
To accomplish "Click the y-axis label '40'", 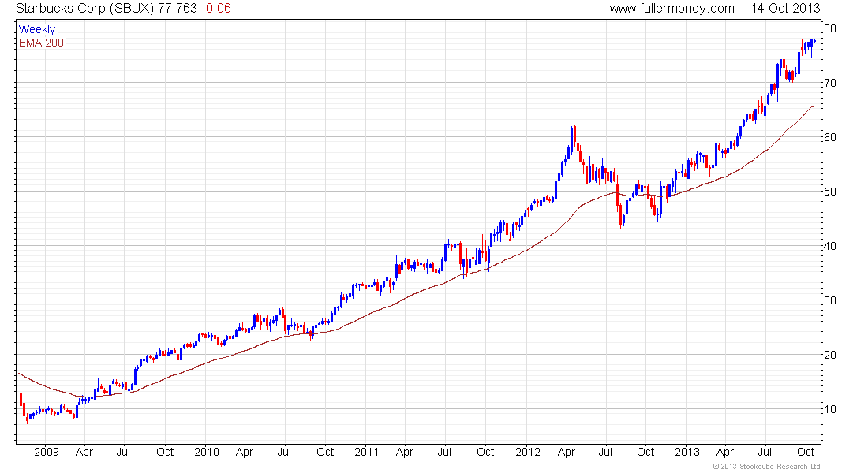I will point(829,246).
